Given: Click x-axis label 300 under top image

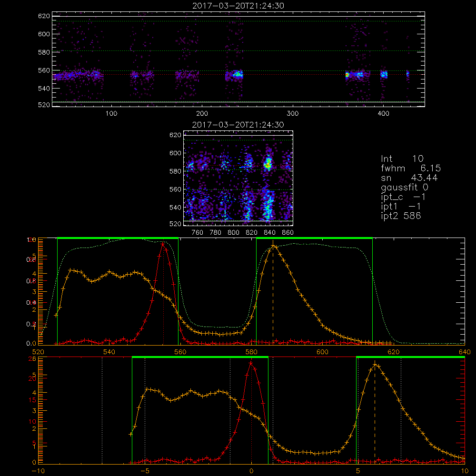Looking at the screenshot, I should [293, 114].
